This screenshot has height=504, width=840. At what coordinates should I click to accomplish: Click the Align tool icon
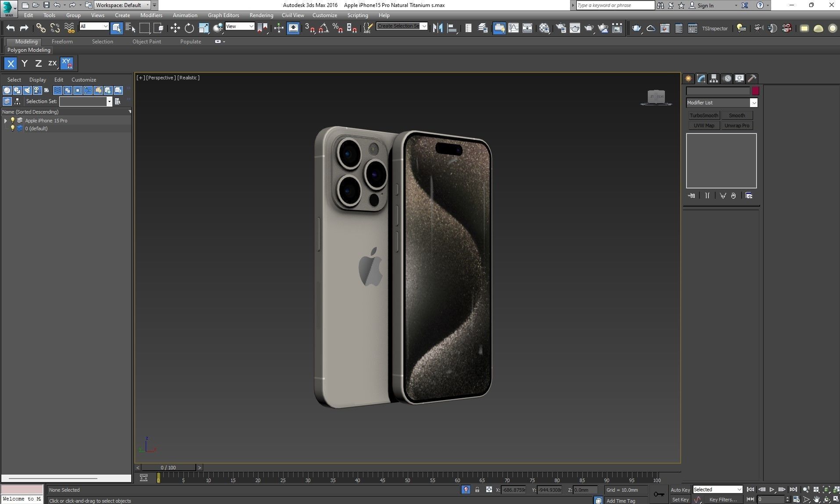tap(452, 28)
